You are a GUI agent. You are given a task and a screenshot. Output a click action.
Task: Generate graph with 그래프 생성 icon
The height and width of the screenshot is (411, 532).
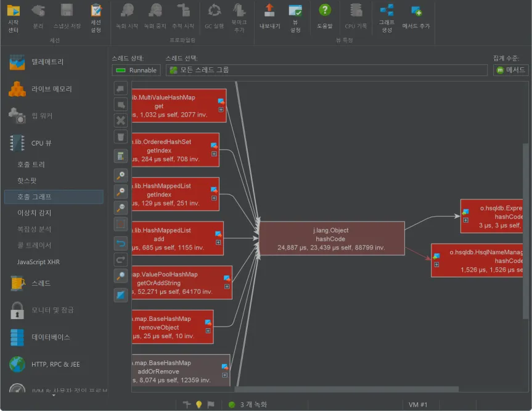(387, 19)
